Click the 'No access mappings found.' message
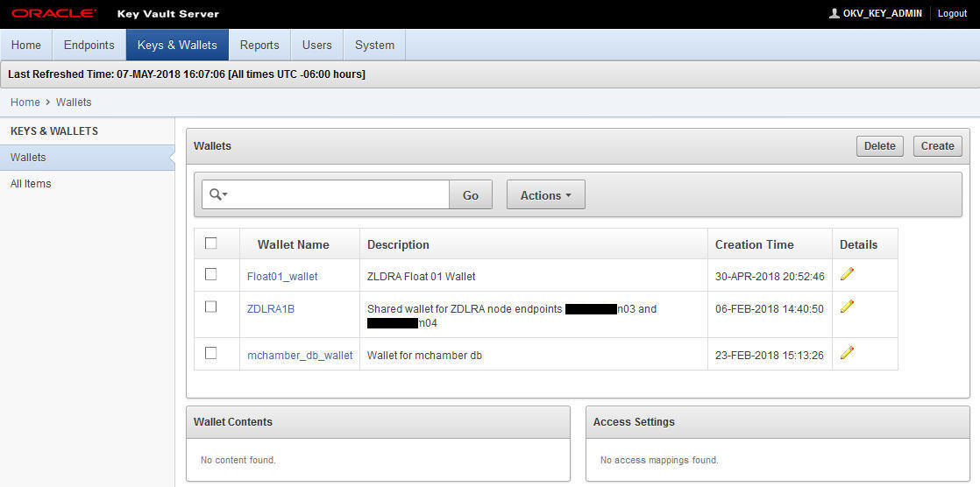This screenshot has height=487, width=980. (659, 460)
